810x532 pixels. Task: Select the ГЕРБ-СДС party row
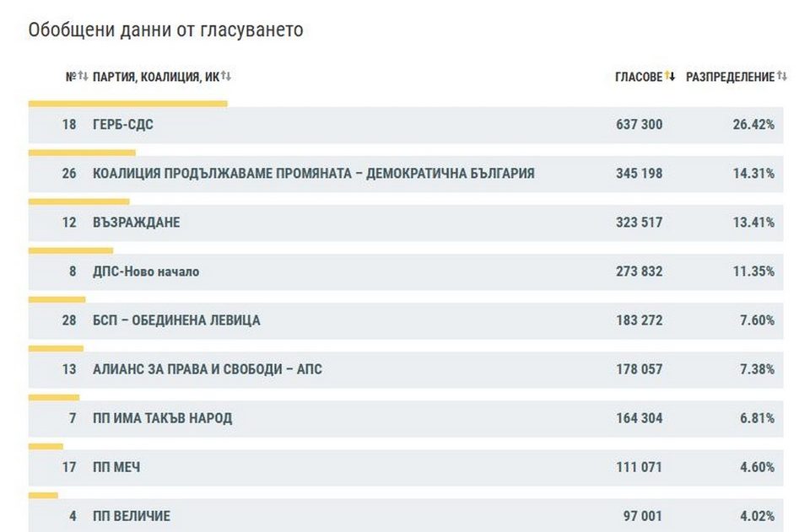click(x=123, y=125)
